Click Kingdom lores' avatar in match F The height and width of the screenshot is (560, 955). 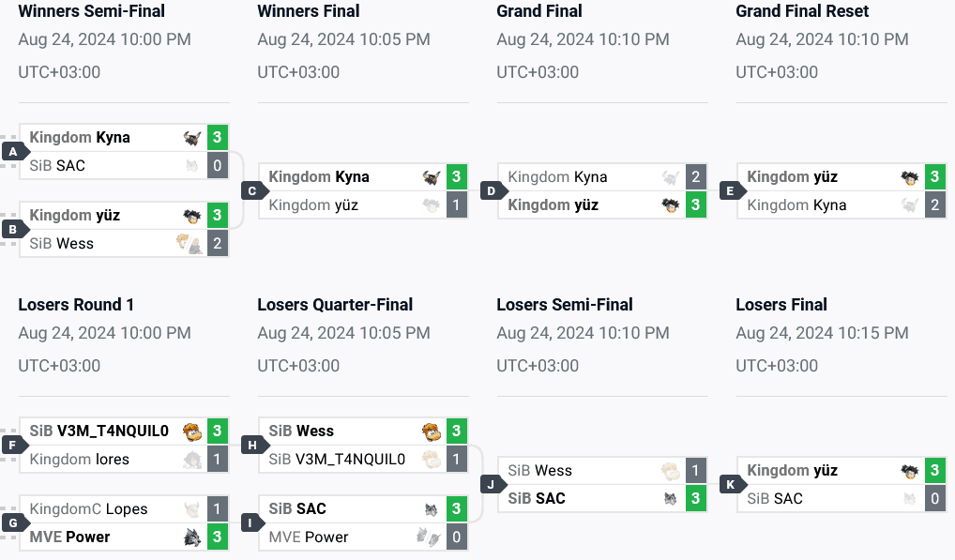coord(191,460)
